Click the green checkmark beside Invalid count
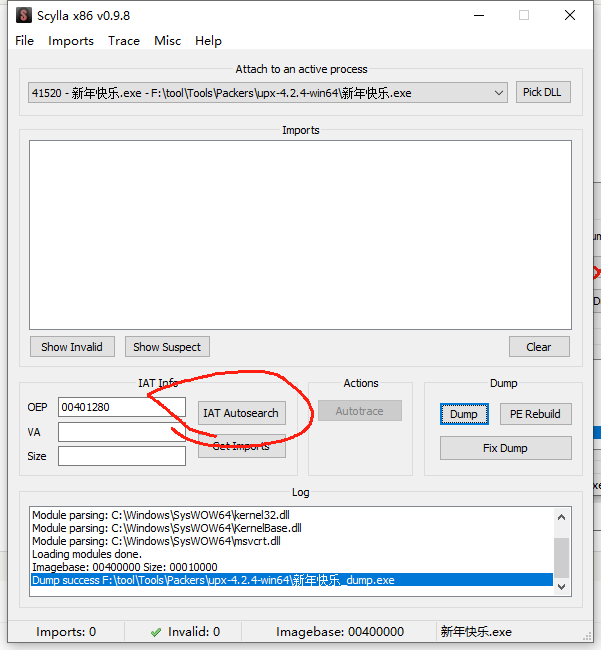This screenshot has height=650, width=601. point(156,632)
